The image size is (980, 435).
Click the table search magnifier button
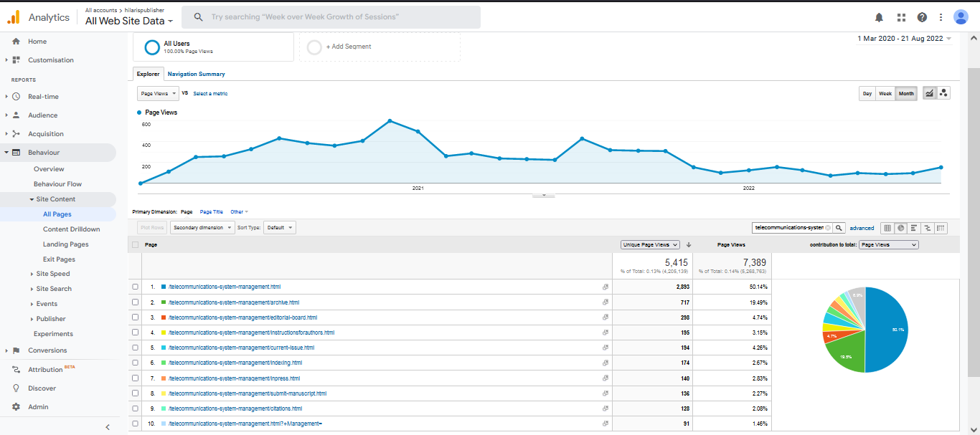point(839,228)
